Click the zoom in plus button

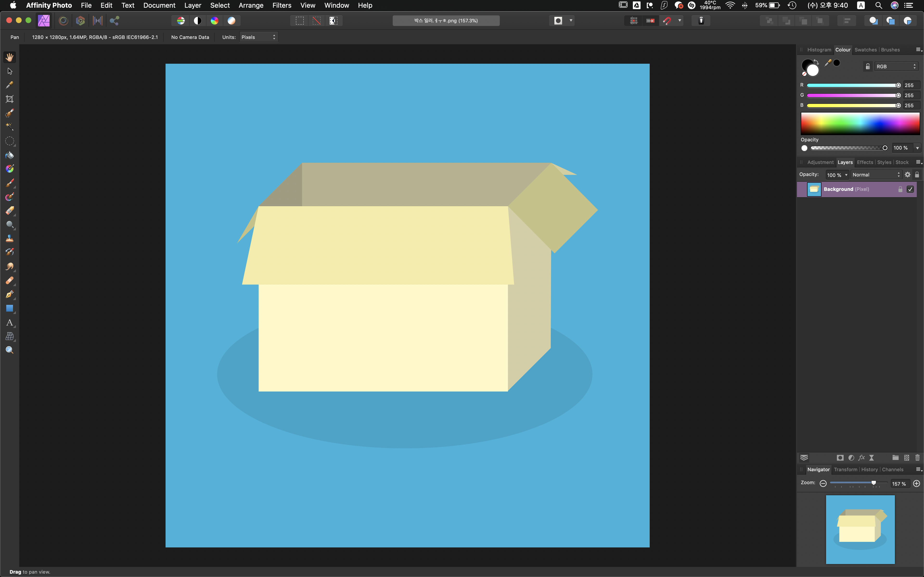(916, 483)
